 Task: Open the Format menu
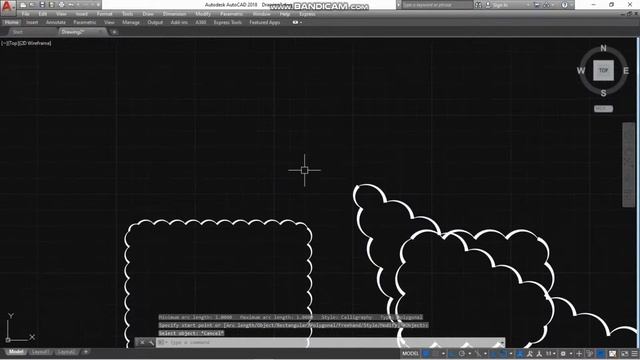(x=104, y=14)
